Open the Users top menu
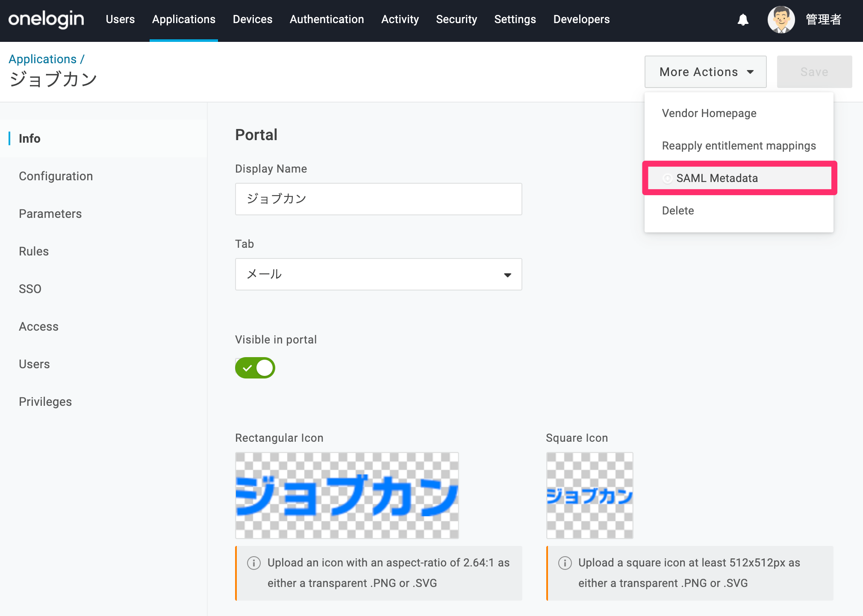This screenshot has width=863, height=616. tap(120, 19)
